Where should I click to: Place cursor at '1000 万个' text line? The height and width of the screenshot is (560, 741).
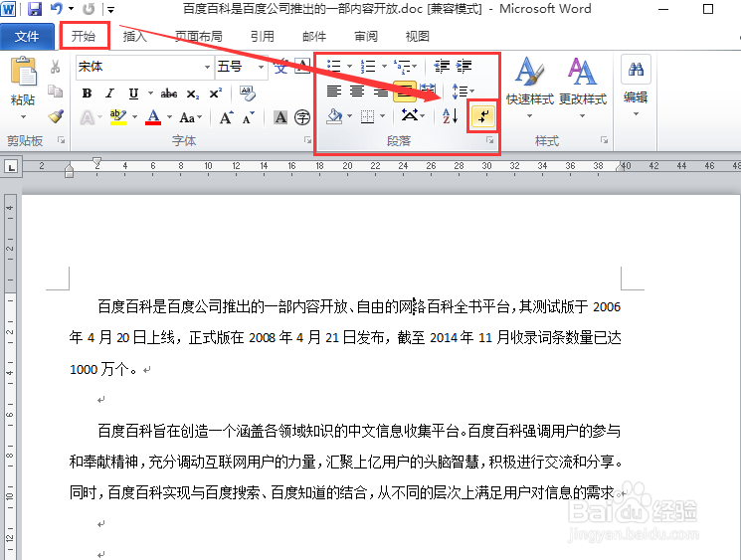click(102, 369)
